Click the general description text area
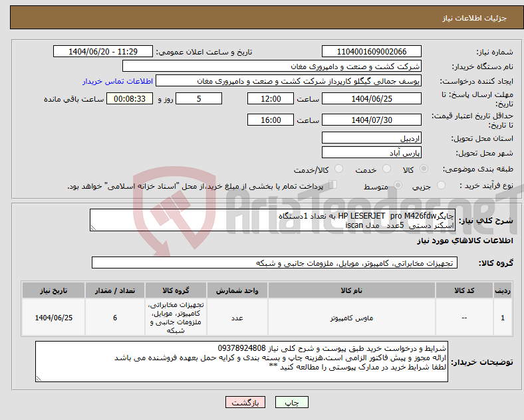 point(272,220)
